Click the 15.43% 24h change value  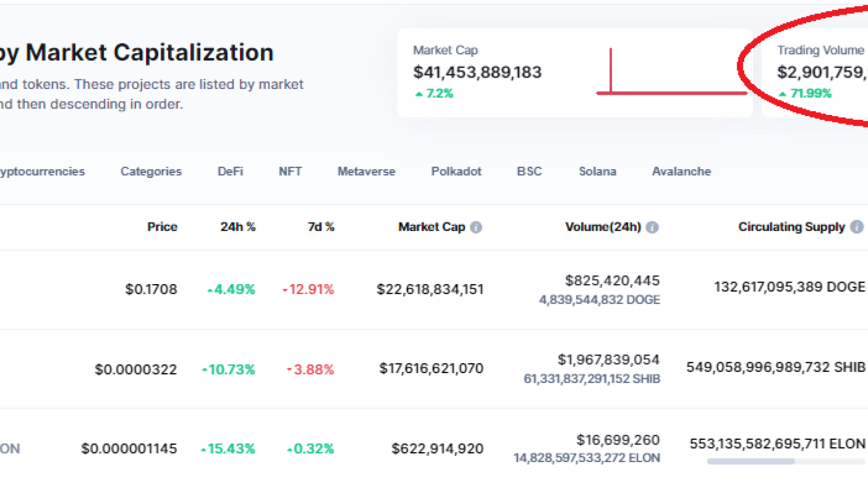[x=228, y=448]
